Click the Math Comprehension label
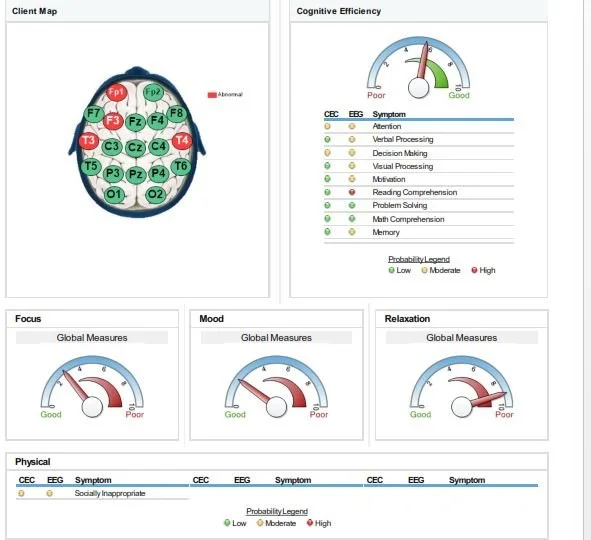This screenshot has height=540, width=591. [x=408, y=219]
